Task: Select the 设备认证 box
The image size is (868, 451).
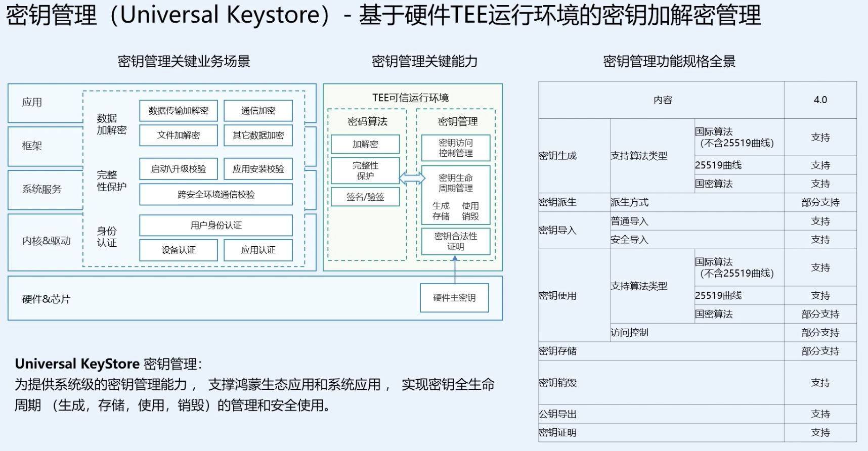Action: (179, 250)
